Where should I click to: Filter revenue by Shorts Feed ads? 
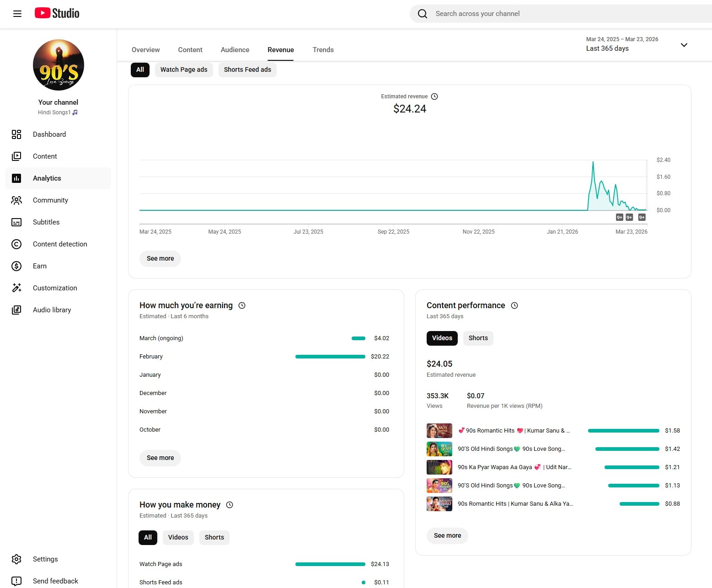[x=247, y=69]
